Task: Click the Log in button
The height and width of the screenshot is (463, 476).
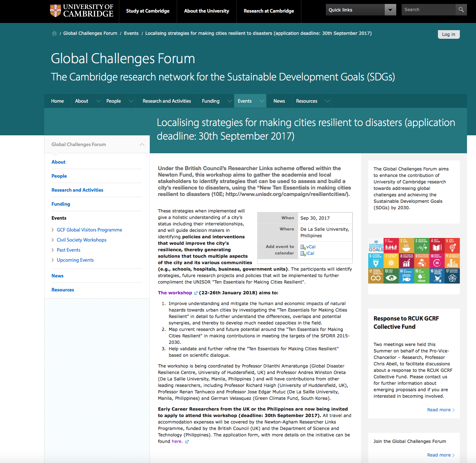Action: [449, 34]
